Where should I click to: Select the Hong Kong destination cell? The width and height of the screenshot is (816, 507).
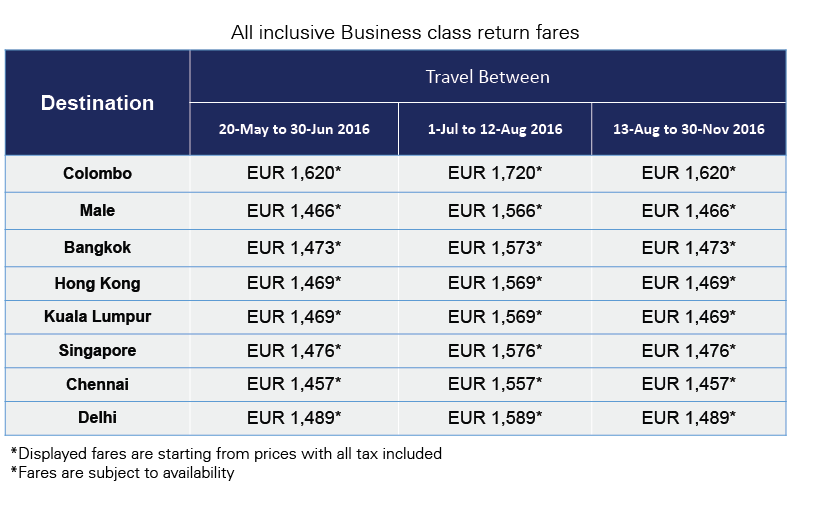click(x=97, y=283)
